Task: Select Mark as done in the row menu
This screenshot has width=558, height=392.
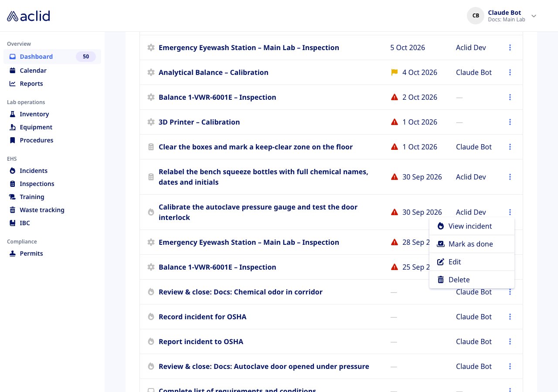Action: [x=472, y=244]
